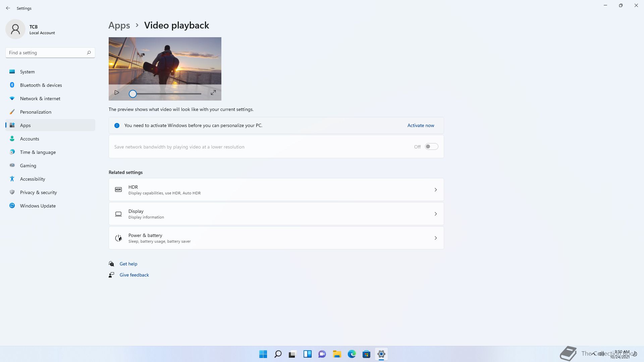Select Apps in the sidebar
The image size is (644, 362).
point(50,125)
